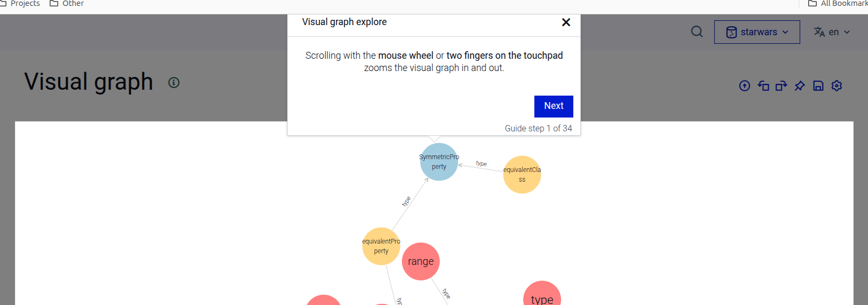Screen dimensions: 868x305
Task: Rotate the graph counter-clockwise
Action: pos(763,85)
